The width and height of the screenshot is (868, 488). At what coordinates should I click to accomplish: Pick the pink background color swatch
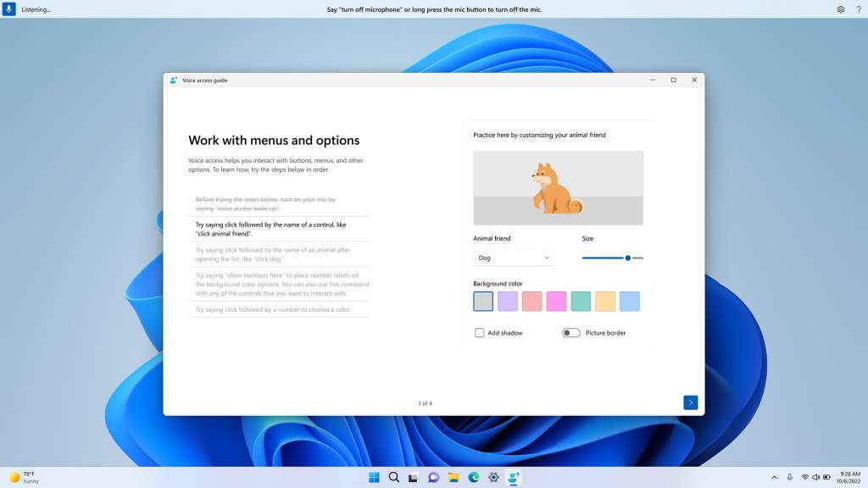tap(557, 301)
